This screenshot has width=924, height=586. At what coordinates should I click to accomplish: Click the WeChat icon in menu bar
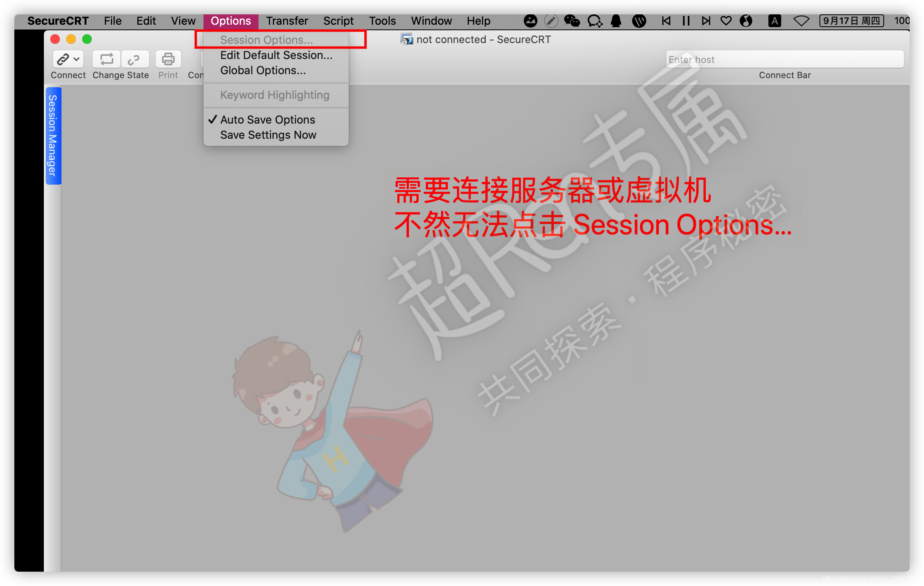(x=572, y=21)
